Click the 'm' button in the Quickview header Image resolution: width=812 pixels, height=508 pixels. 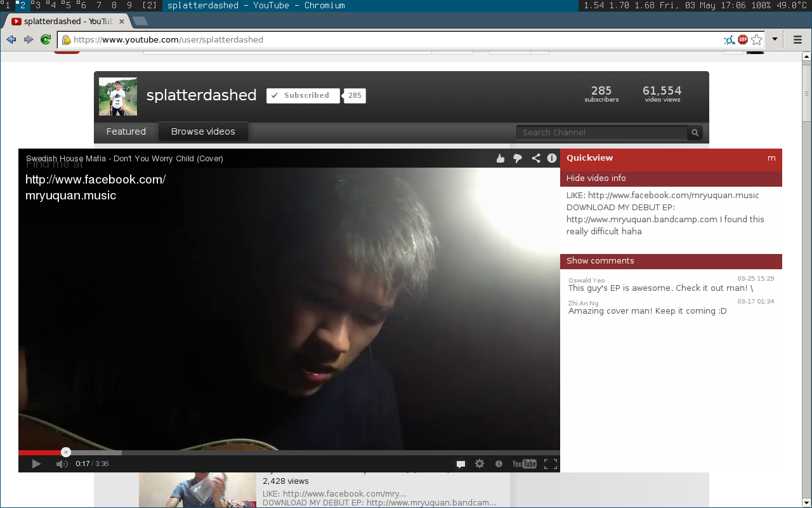click(771, 159)
